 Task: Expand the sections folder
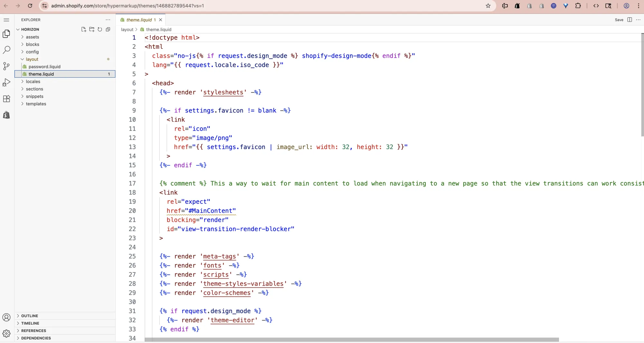pos(34,89)
